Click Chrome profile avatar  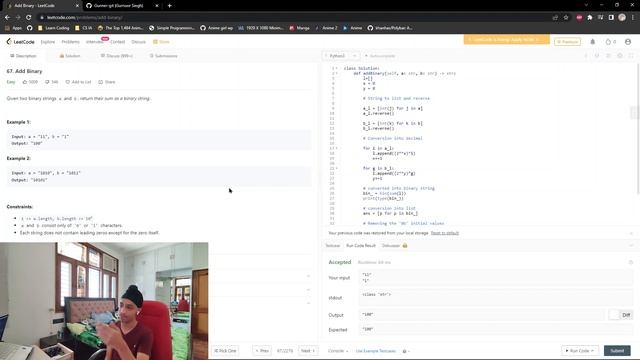622,18
